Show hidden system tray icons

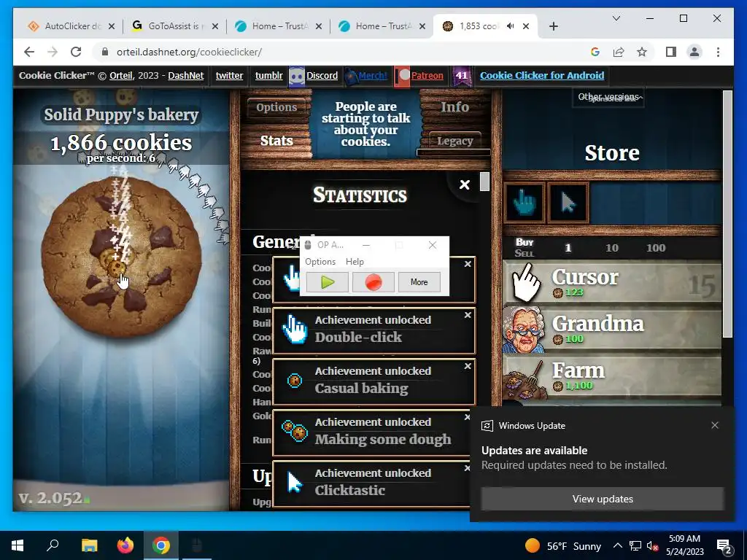tap(617, 545)
